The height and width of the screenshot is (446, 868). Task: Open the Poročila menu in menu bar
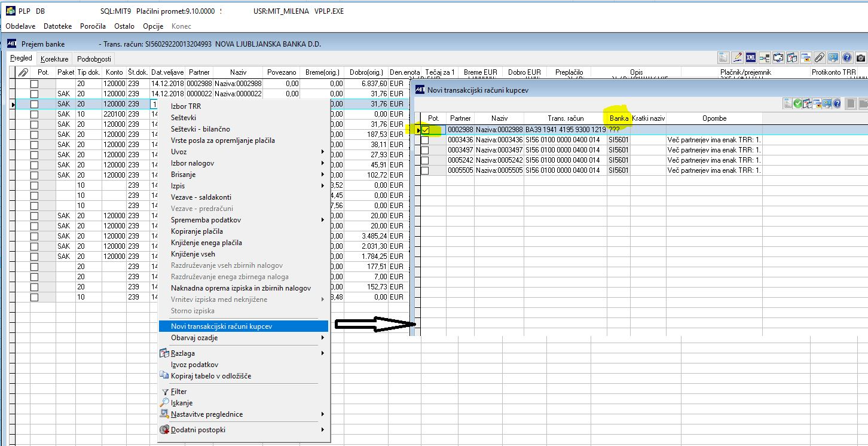coord(93,26)
